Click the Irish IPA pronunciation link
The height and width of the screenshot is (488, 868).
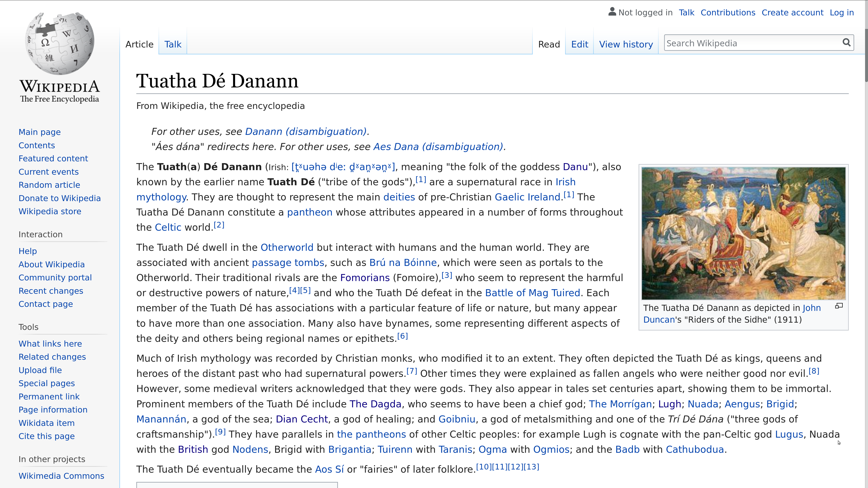pos(343,167)
